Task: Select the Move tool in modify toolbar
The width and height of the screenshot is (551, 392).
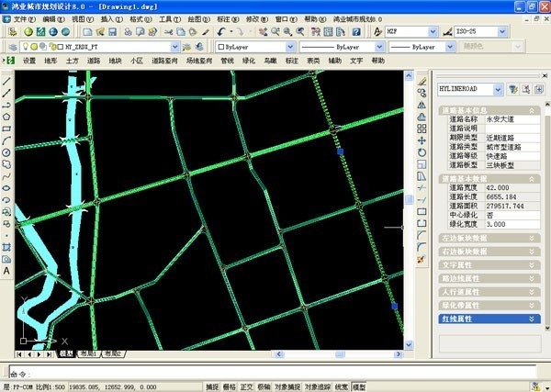Action: tap(422, 140)
